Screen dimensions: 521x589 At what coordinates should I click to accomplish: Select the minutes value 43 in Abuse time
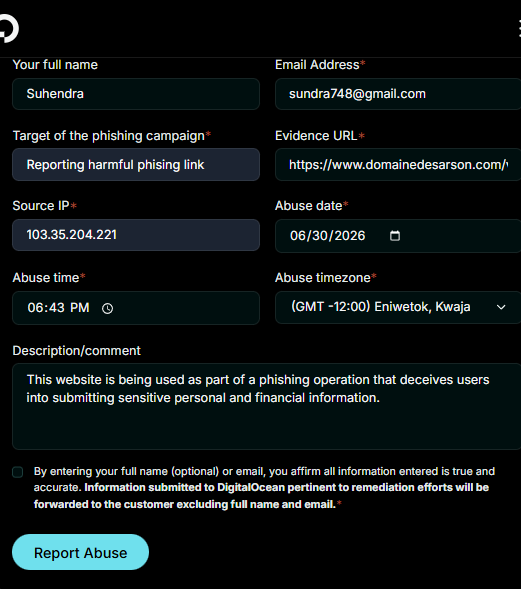(x=56, y=308)
